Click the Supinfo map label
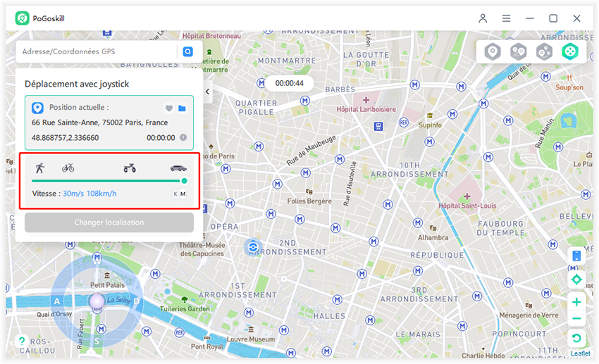Viewport: 599px width, 364px height. point(430,125)
